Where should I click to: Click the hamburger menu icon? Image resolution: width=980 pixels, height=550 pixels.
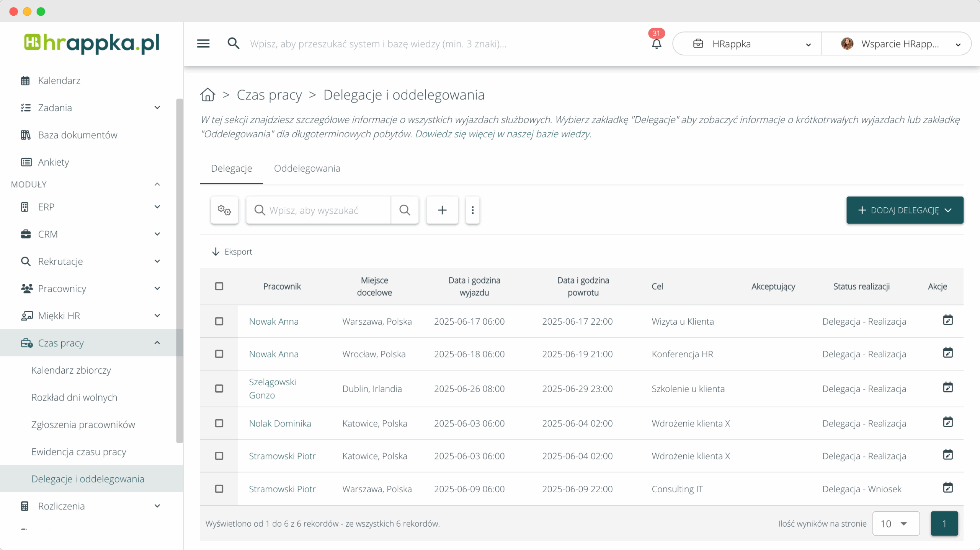pos(203,44)
